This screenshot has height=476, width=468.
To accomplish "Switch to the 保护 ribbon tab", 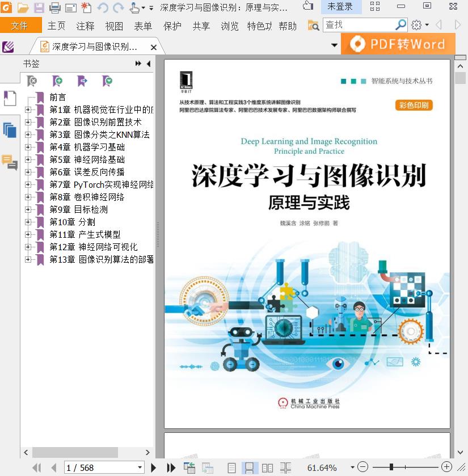I will (x=172, y=26).
